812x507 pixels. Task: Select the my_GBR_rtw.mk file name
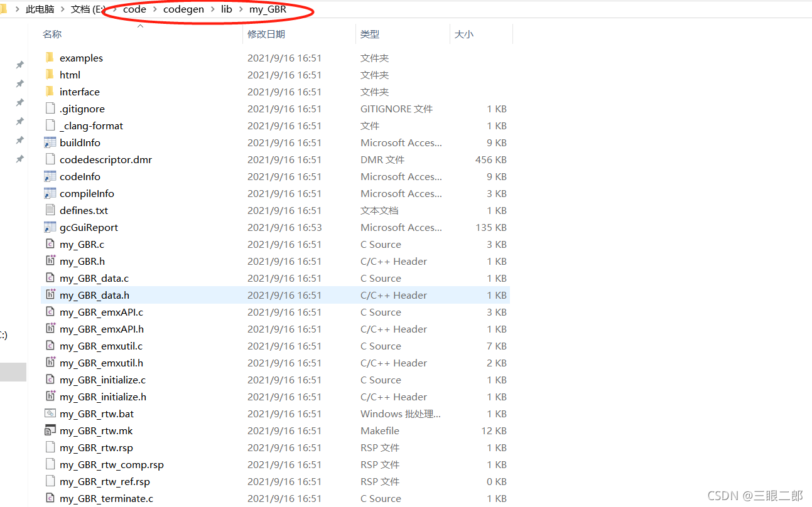(96, 430)
